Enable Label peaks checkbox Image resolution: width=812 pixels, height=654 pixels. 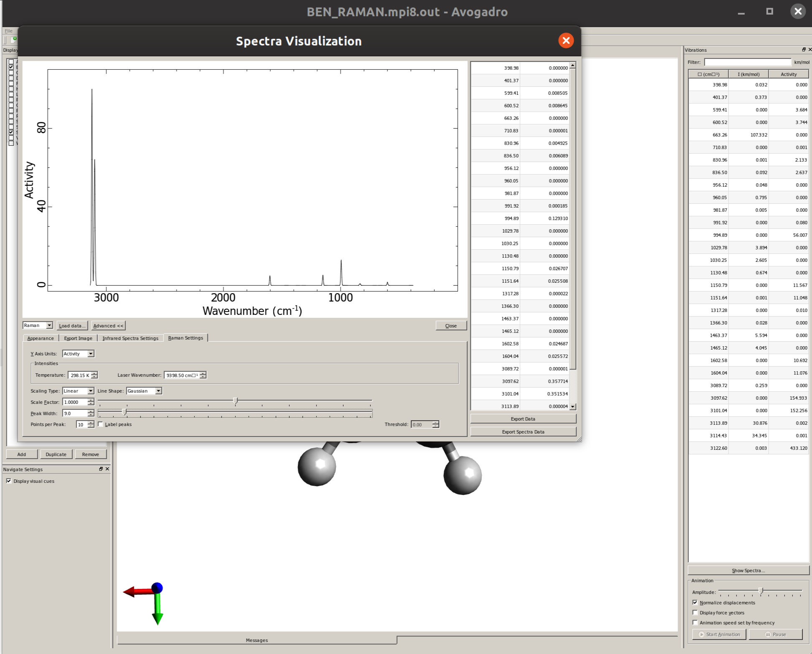pos(101,424)
